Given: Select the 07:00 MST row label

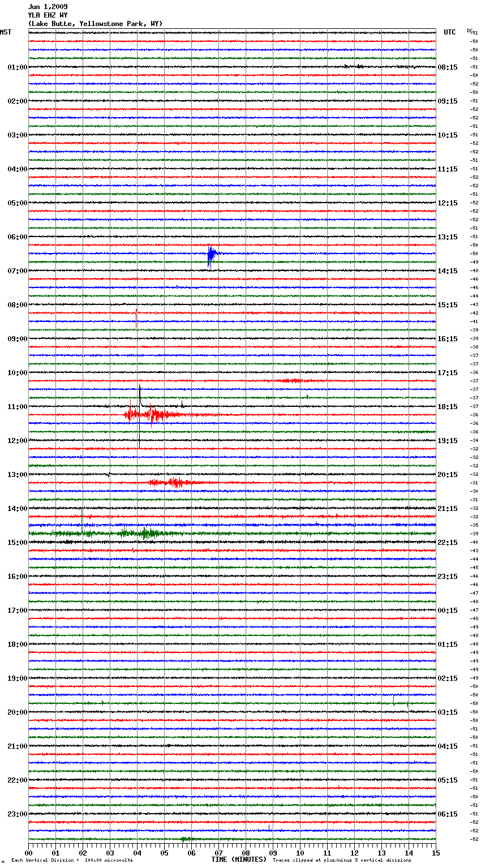Looking at the screenshot, I should tap(18, 271).
